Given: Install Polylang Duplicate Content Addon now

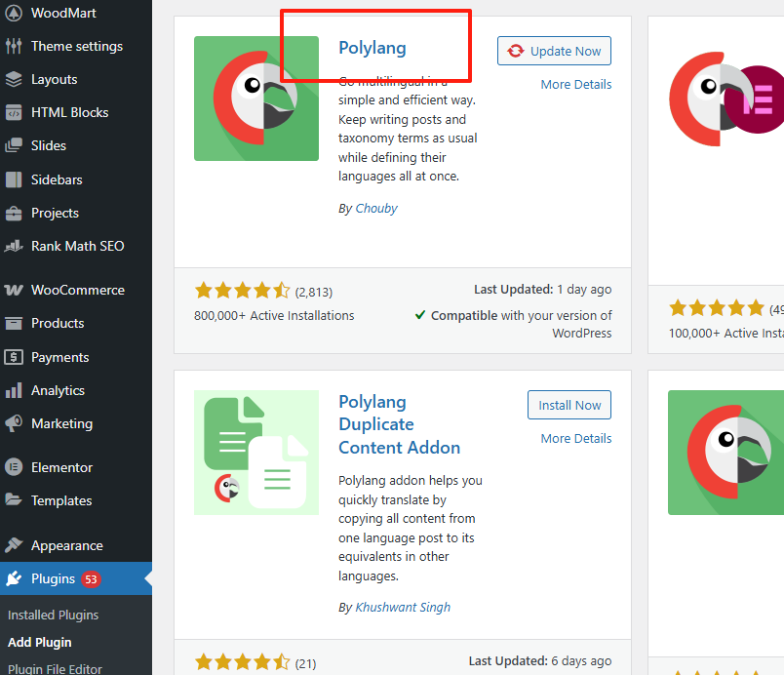Looking at the screenshot, I should click(569, 405).
